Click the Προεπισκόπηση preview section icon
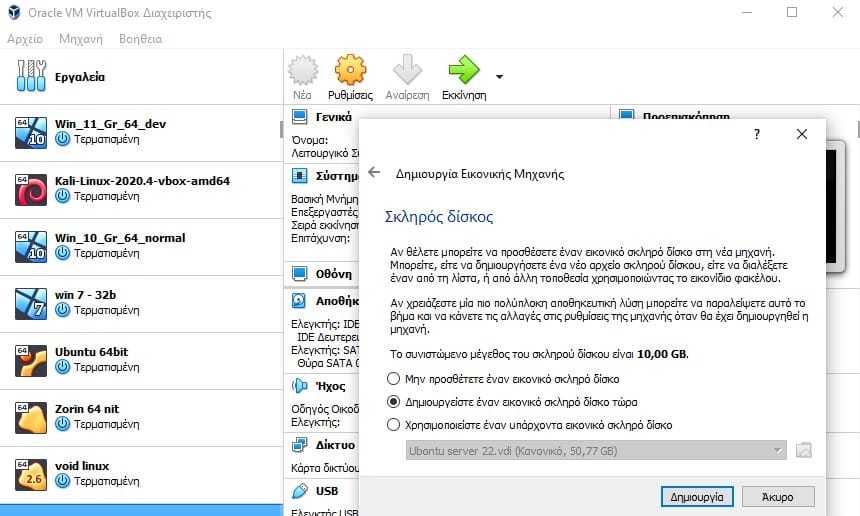This screenshot has height=516, width=860. [626, 115]
